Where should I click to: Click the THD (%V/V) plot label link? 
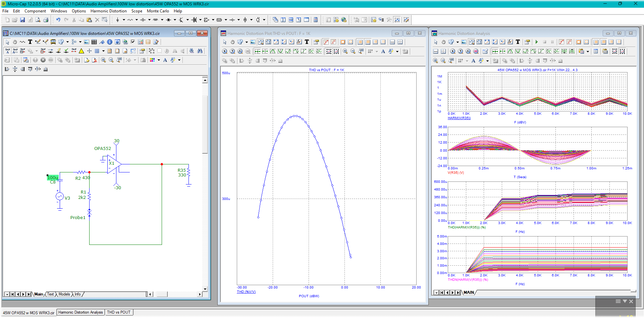click(x=246, y=292)
